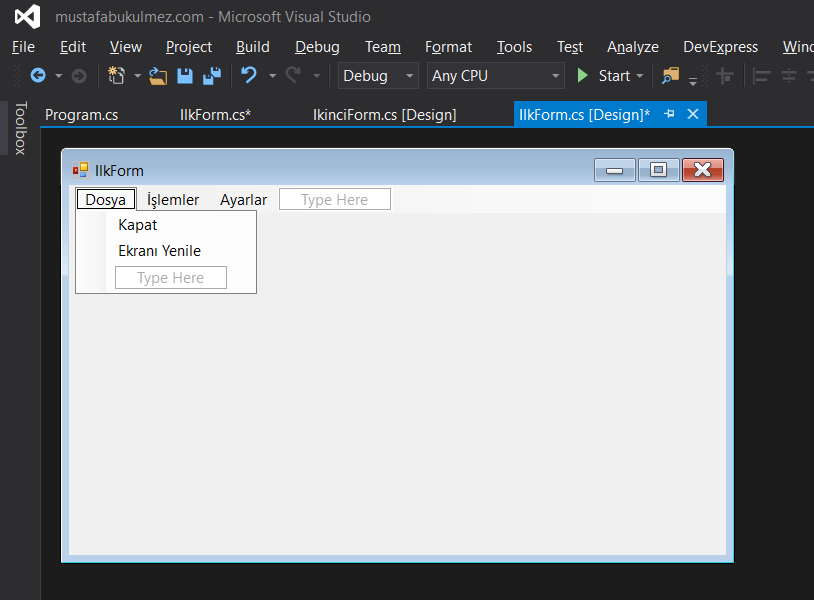Click the Navigate Backward icon
This screenshot has height=600, width=814.
click(x=38, y=75)
